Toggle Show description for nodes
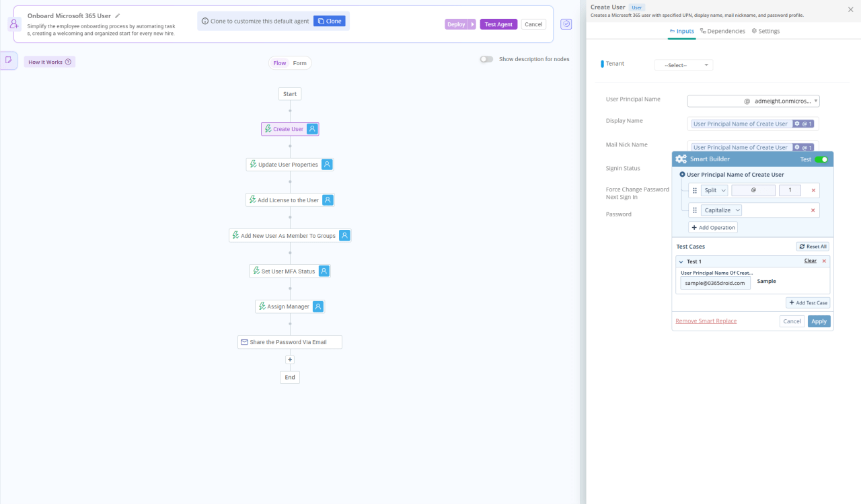The height and width of the screenshot is (504, 861). (x=486, y=58)
